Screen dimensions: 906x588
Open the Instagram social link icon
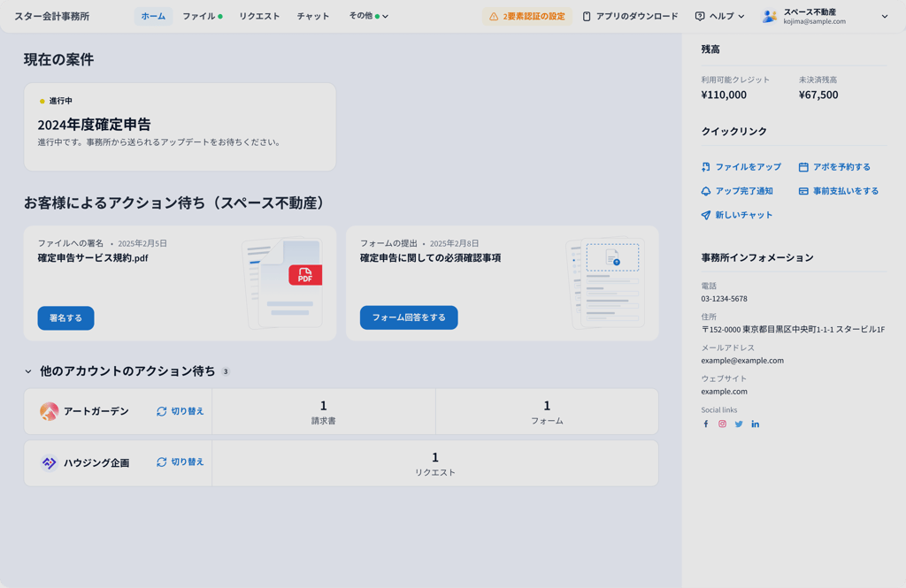tap(722, 424)
